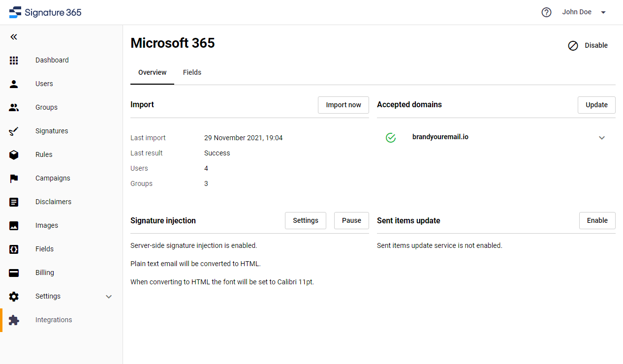This screenshot has width=623, height=364.
Task: Click the Images picture icon
Action: tap(14, 225)
